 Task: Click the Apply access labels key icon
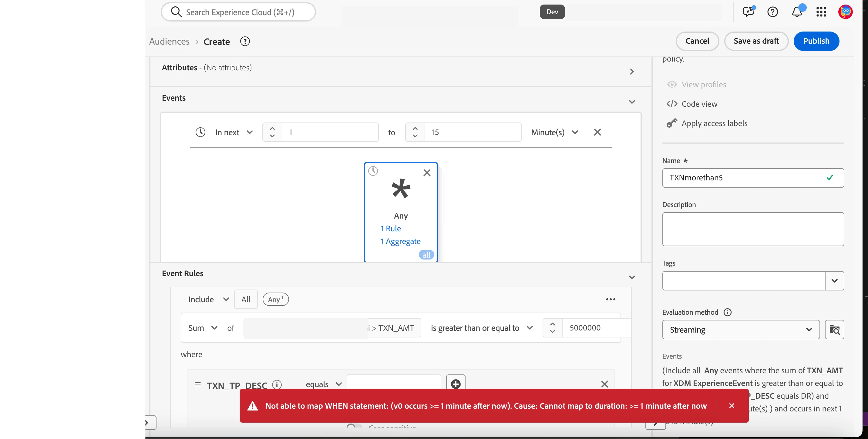pyautogui.click(x=671, y=123)
